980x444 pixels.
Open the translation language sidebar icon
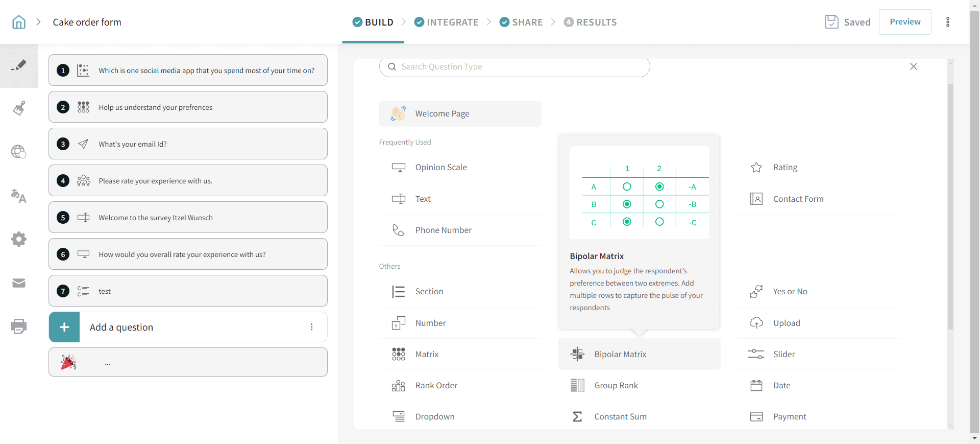[x=19, y=196]
